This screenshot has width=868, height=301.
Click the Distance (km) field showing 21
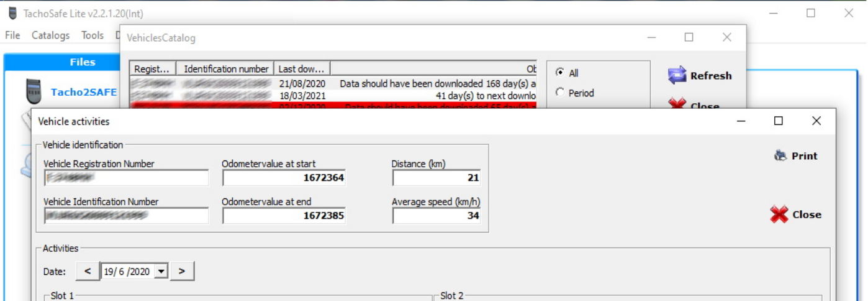tap(436, 178)
